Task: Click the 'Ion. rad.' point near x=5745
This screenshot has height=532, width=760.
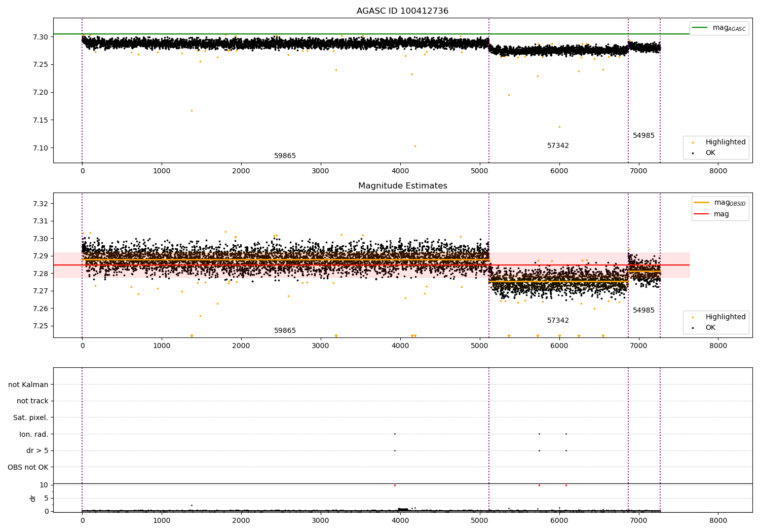Action: coord(539,434)
